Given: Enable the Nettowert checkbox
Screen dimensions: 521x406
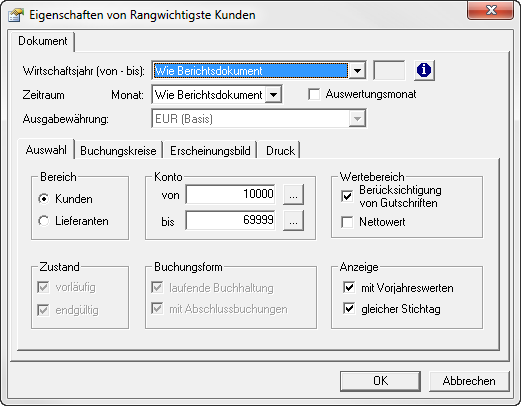Looking at the screenshot, I should click(347, 222).
